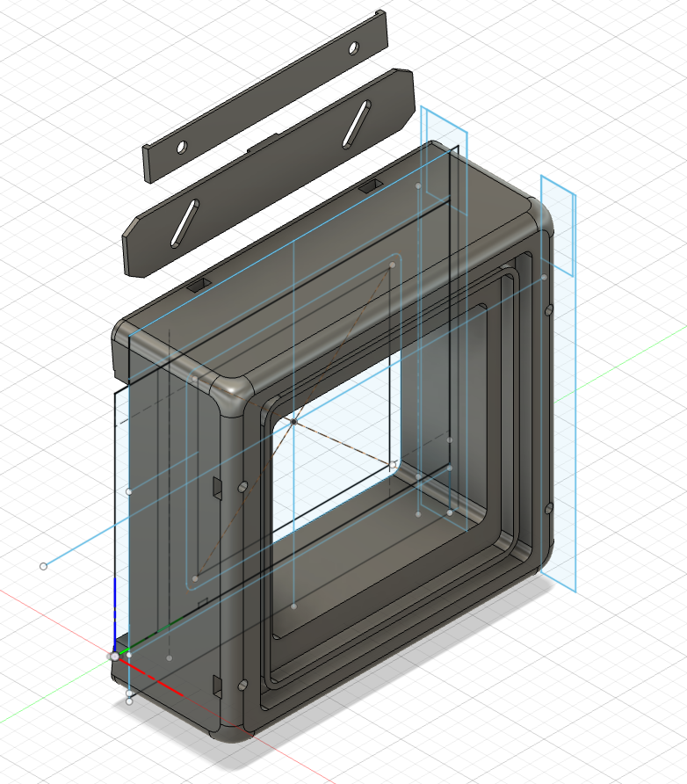The image size is (687, 784).
Task: Select the blue construction plane above the enclosure's top rear
Action: [x=444, y=161]
